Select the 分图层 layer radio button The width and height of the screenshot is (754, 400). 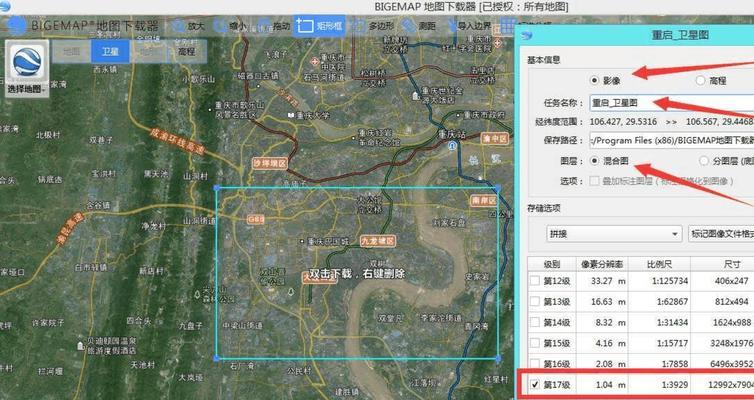click(704, 161)
